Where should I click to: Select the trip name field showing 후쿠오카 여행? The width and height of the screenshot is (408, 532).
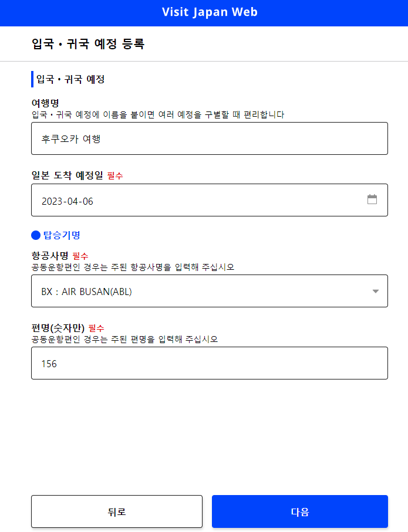209,138
